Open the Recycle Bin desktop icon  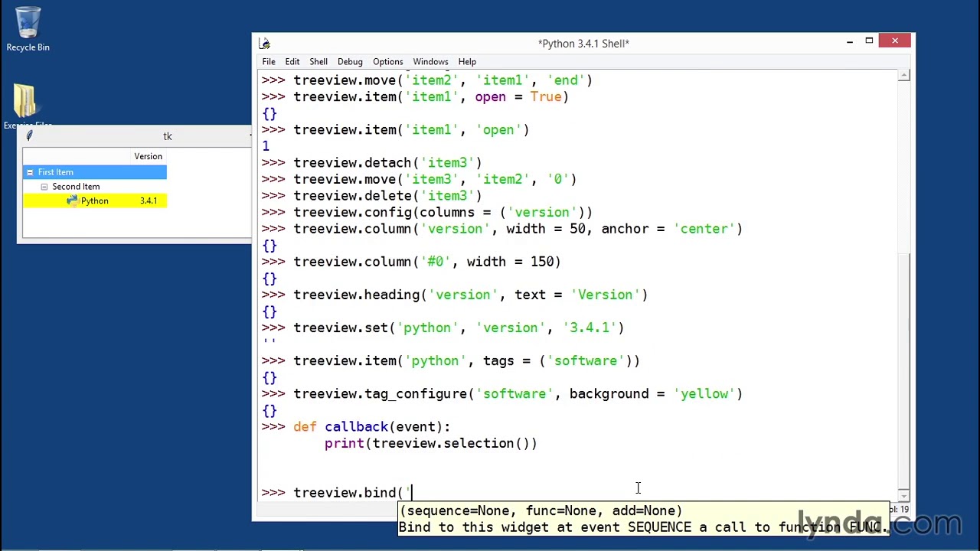[28, 29]
